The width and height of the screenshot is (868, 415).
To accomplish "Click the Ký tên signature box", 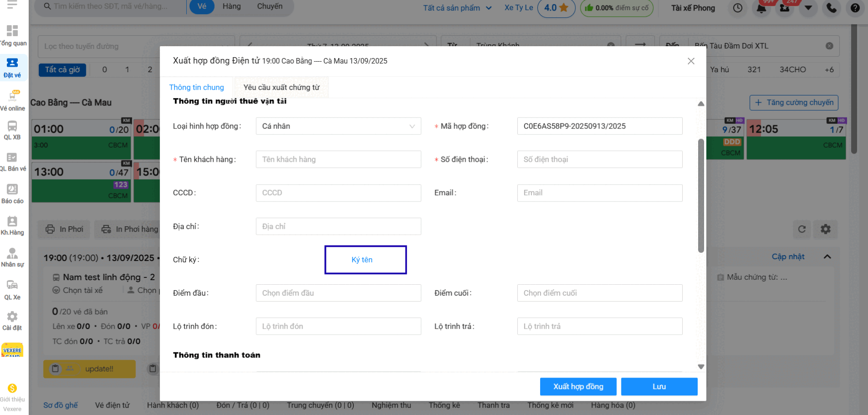I will click(365, 260).
